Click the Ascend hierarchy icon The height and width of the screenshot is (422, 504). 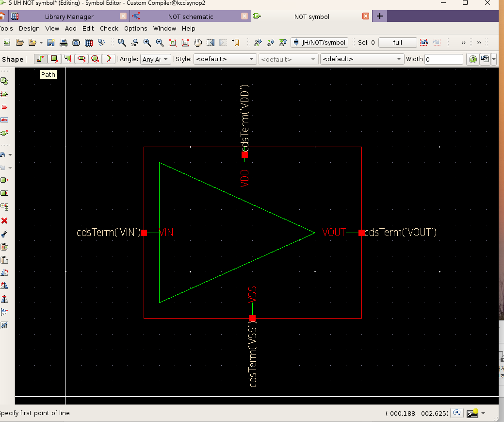(271, 42)
